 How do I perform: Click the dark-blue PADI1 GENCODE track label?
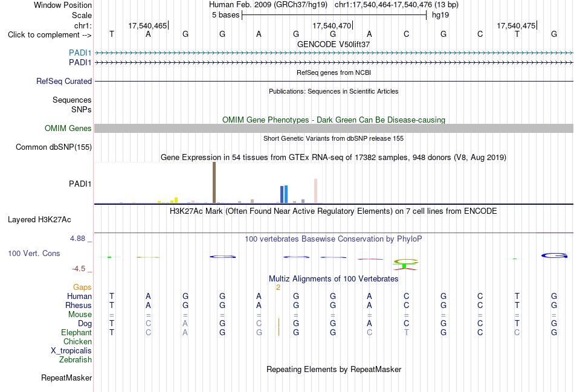click(80, 63)
